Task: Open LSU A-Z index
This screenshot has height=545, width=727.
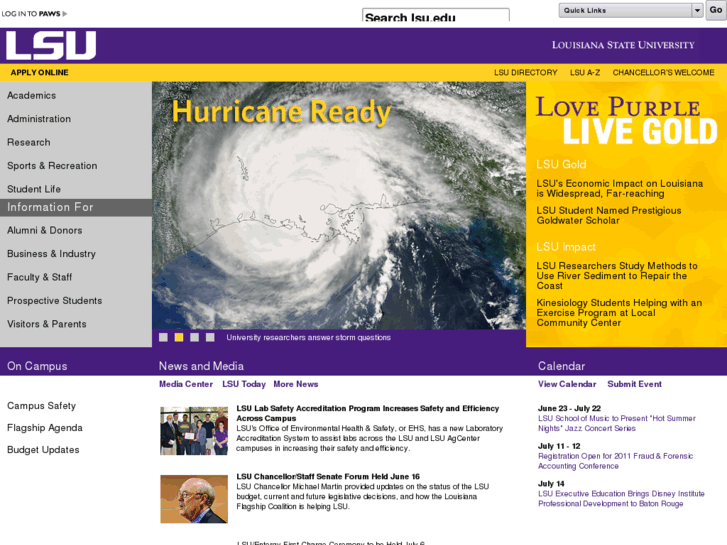Action: tap(585, 72)
